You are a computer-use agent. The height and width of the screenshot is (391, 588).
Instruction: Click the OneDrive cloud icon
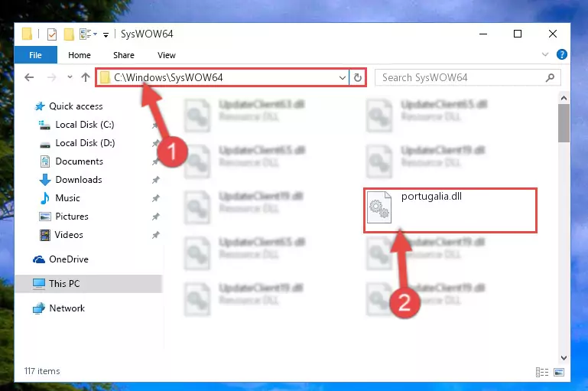(x=39, y=259)
